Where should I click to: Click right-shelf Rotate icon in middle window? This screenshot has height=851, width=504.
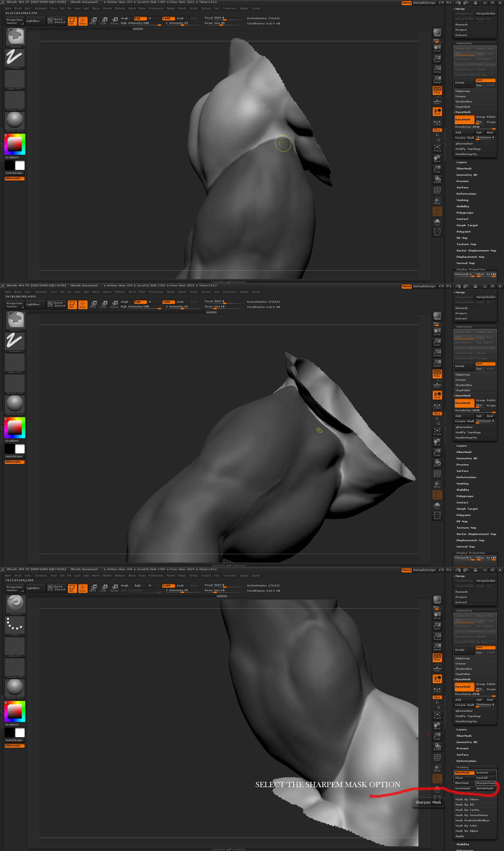[437, 463]
